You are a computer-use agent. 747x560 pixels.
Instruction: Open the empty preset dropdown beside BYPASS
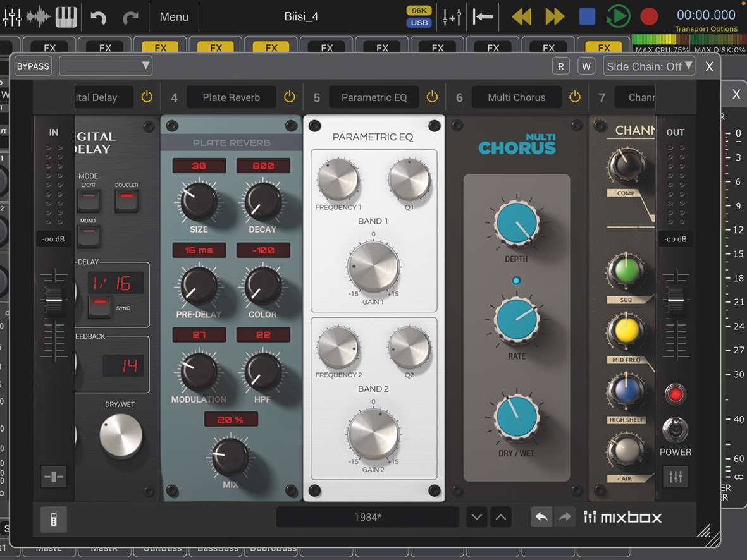(106, 66)
